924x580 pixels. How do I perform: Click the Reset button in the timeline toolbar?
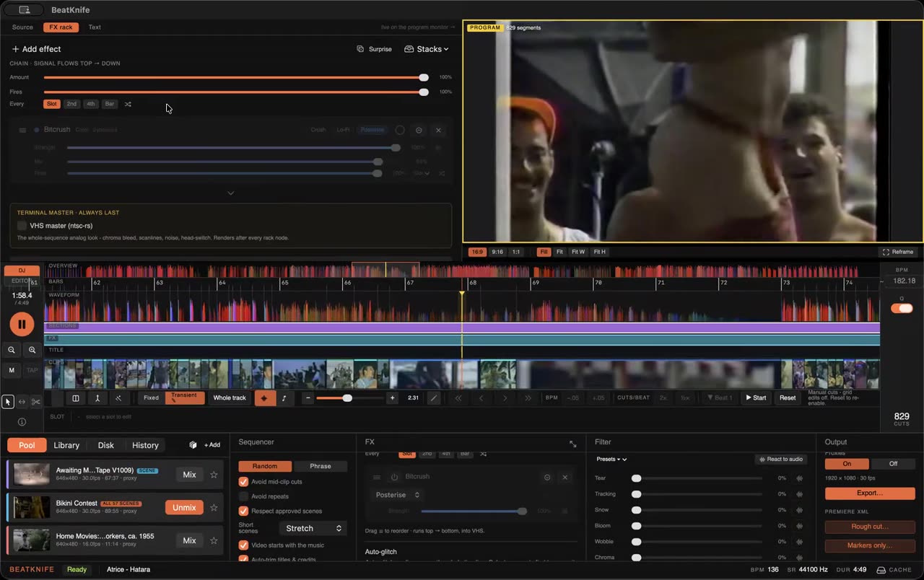point(788,397)
